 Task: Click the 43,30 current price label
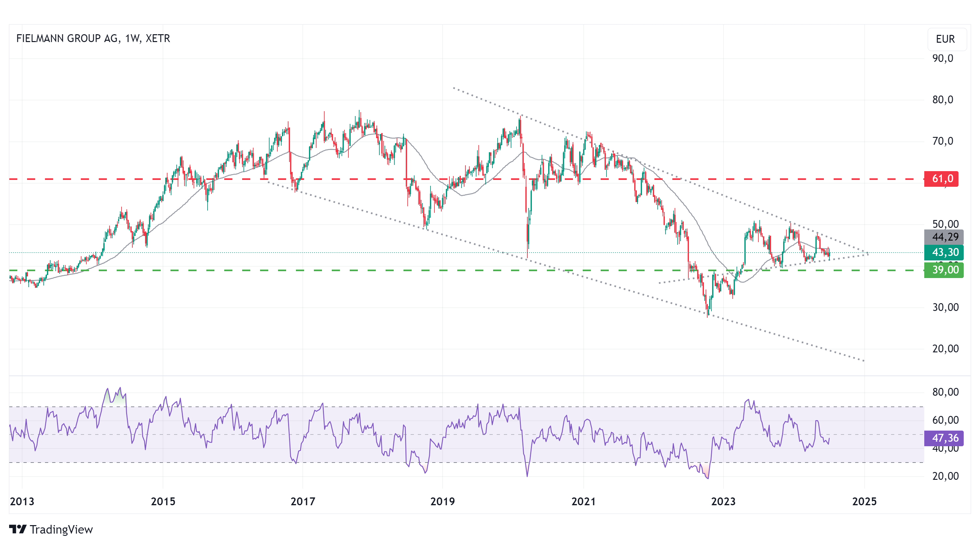coord(944,252)
